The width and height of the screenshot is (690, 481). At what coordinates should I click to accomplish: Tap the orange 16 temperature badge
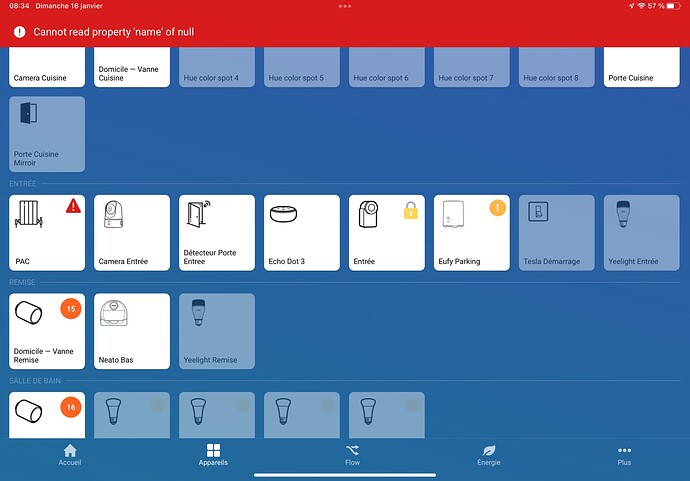tap(71, 408)
